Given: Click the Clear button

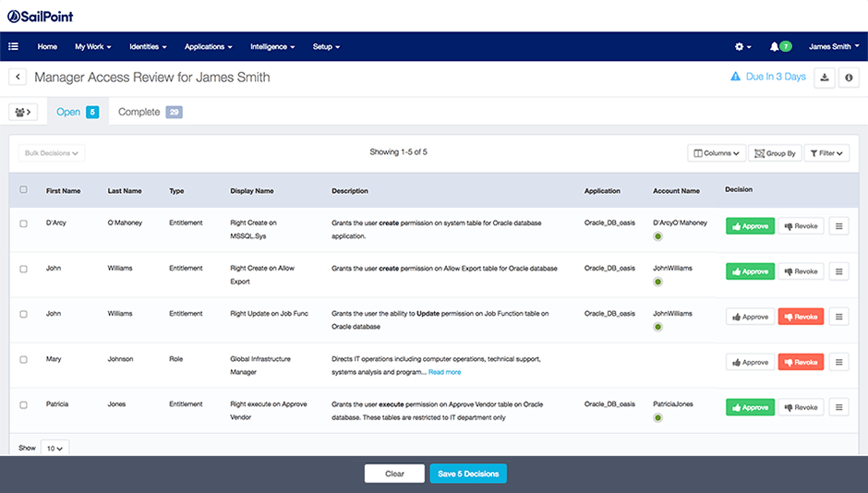Looking at the screenshot, I should (x=394, y=474).
